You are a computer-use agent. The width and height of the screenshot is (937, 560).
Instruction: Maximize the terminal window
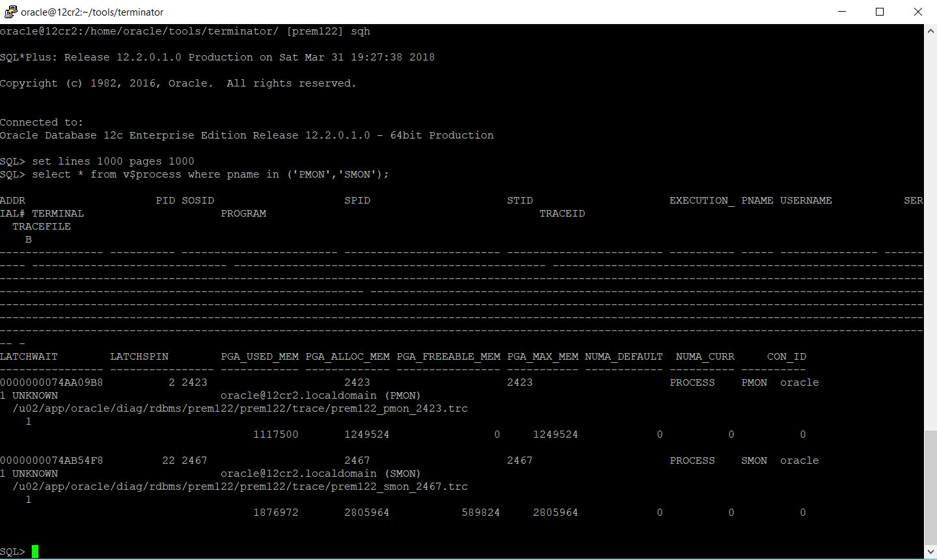coord(880,12)
